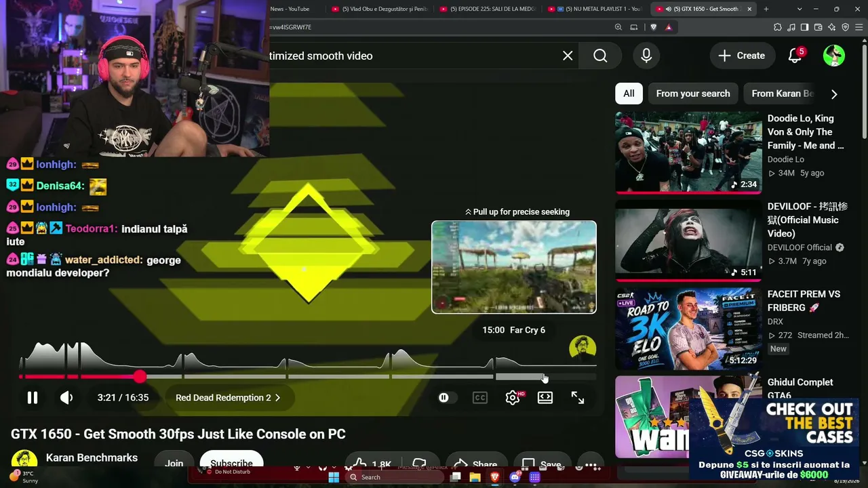
Task: Click the red playhead on the progress bar
Action: [x=140, y=376]
